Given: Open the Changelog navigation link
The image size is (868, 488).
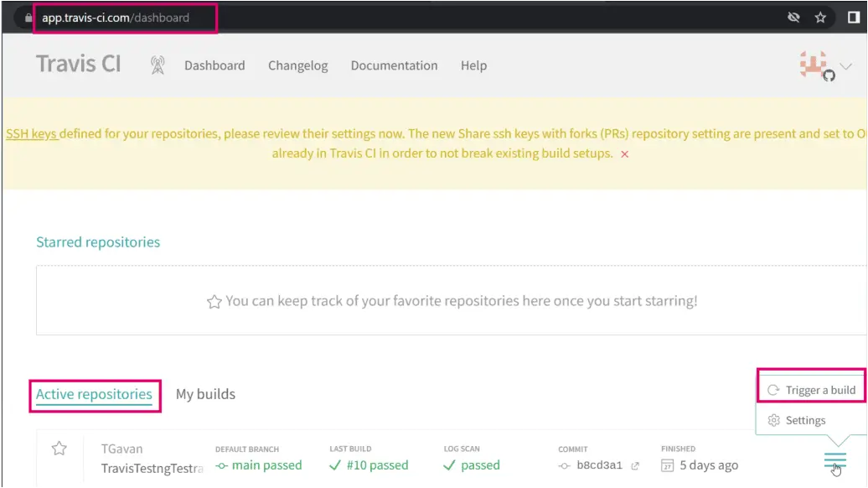Looking at the screenshot, I should (x=297, y=65).
